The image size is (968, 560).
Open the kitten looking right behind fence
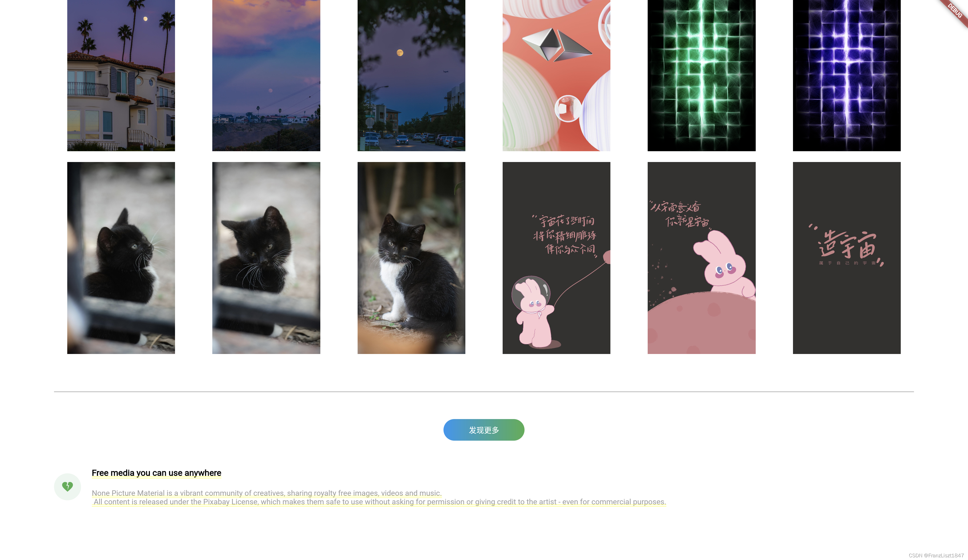click(121, 258)
